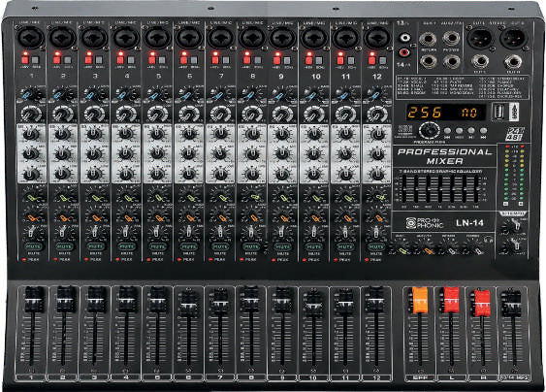
Task: Click the OUT L quarter-inch output jack
Action: coord(480,62)
